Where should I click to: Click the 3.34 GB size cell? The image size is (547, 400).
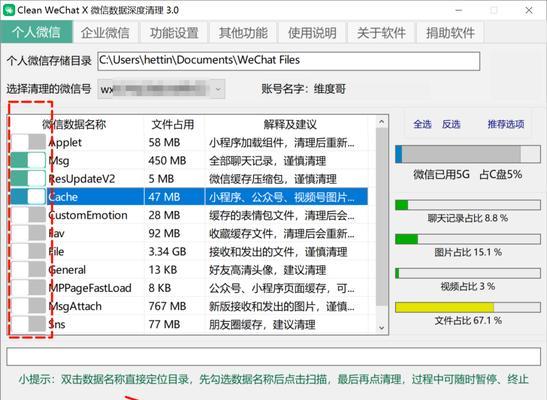(x=167, y=251)
